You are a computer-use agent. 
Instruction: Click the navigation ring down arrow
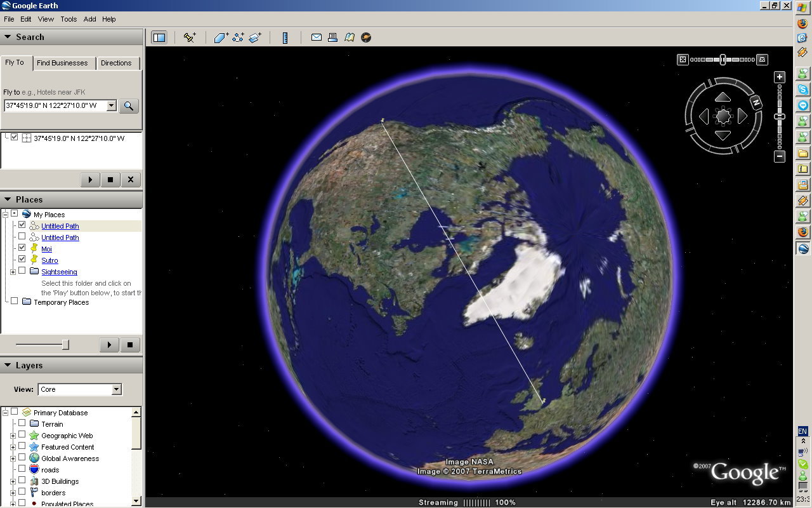pos(723,135)
